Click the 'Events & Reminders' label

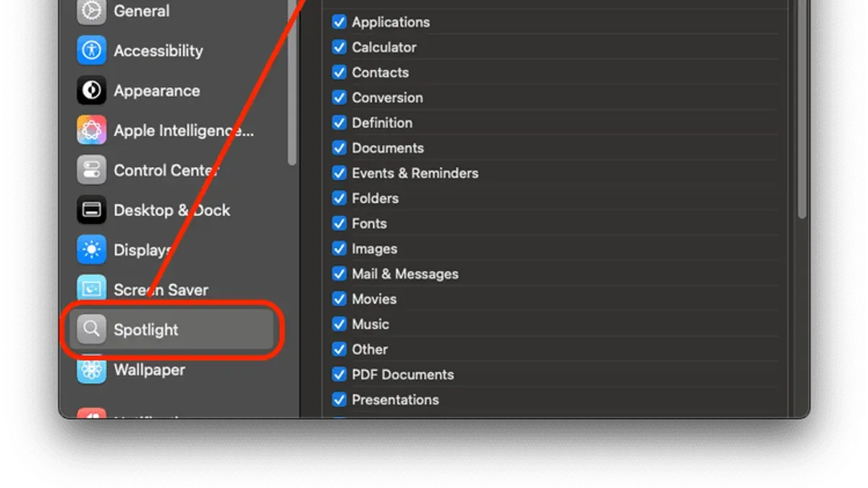415,173
